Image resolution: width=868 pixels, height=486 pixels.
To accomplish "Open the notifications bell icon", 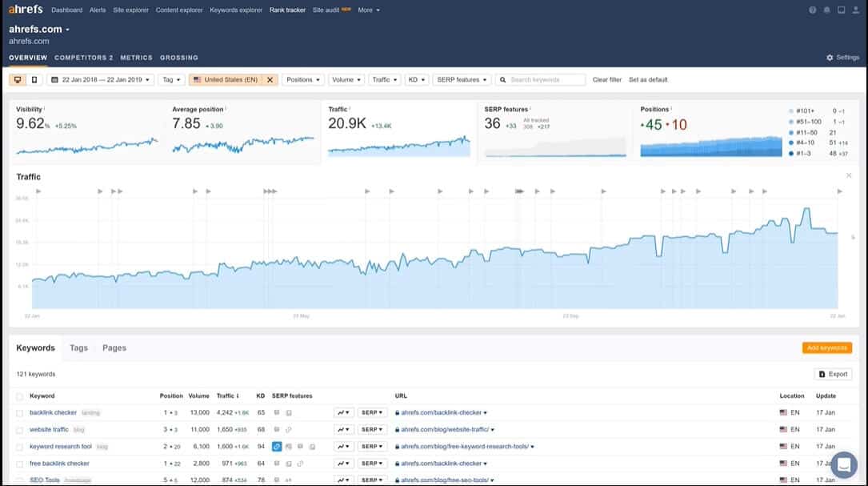I will point(826,10).
